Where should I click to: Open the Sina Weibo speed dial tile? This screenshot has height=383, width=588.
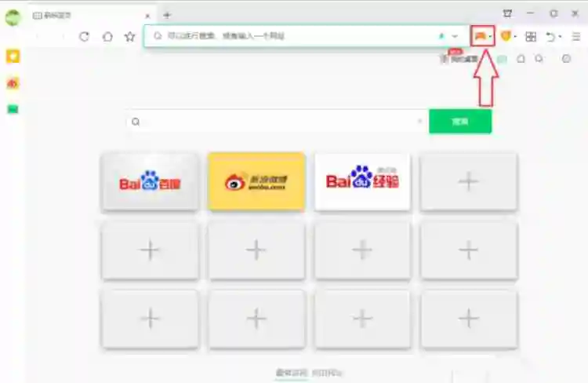256,181
